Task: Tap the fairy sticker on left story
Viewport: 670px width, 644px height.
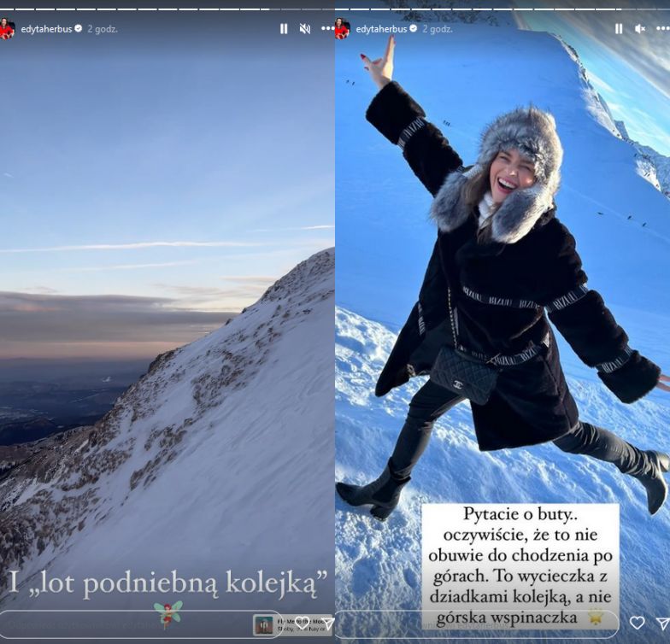Action: click(168, 615)
